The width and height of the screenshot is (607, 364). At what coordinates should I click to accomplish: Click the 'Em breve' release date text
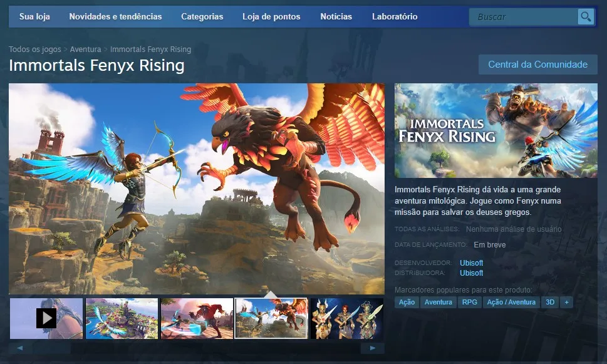pos(490,245)
